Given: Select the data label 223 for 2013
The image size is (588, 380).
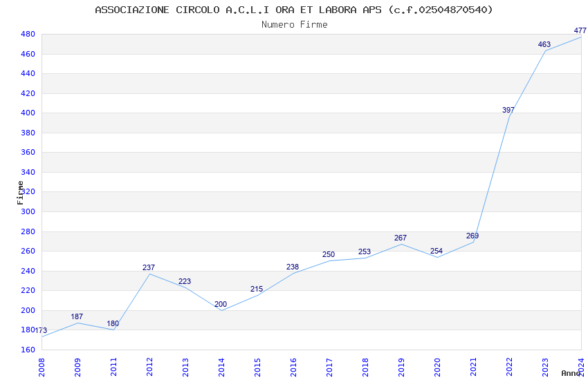Looking at the screenshot, I should (x=185, y=281).
